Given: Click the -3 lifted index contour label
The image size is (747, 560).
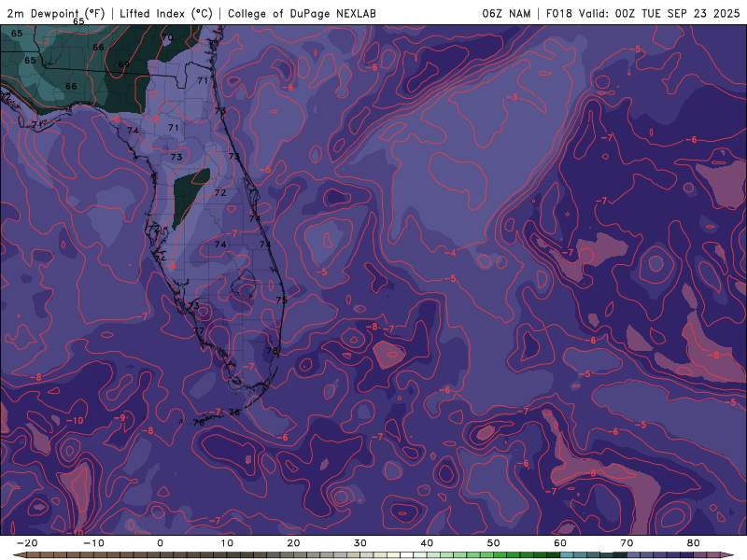Looking at the screenshot, I should pos(512,97).
